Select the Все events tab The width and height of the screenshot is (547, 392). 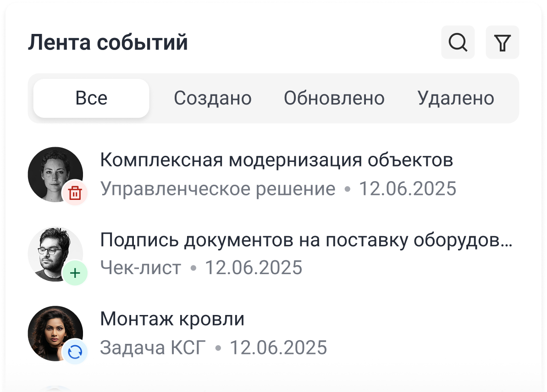91,98
